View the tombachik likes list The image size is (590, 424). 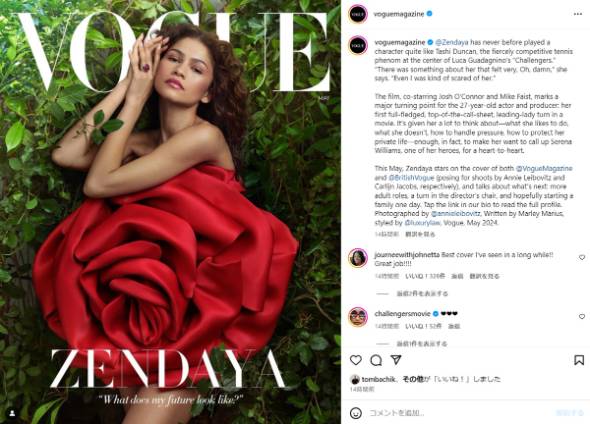379,379
